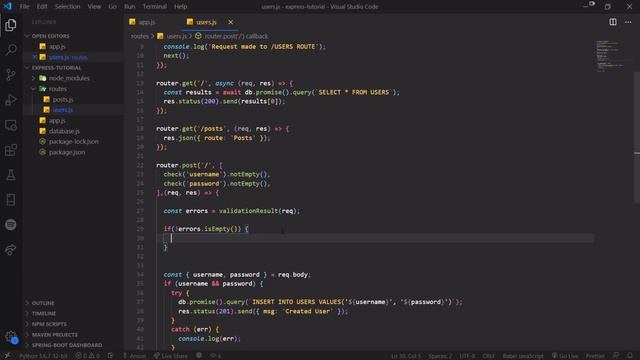The height and width of the screenshot is (360, 640).
Task: Open the Go menu
Action: tap(112, 7)
